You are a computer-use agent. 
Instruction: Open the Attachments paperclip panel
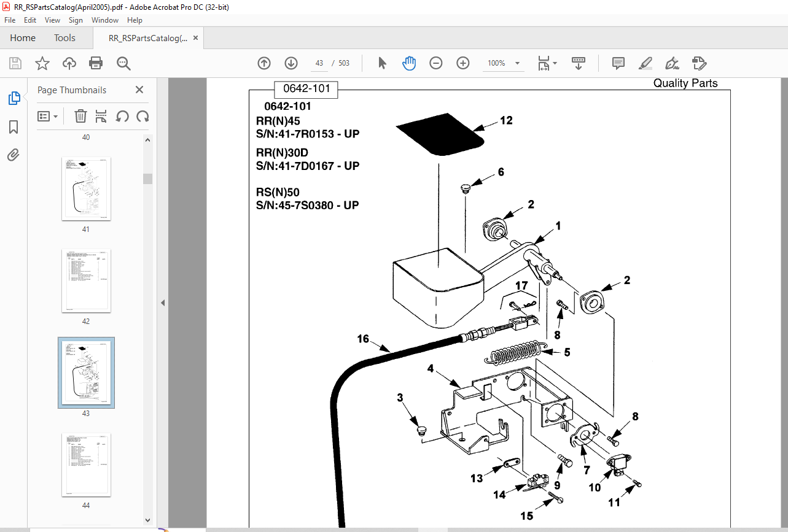(x=14, y=155)
